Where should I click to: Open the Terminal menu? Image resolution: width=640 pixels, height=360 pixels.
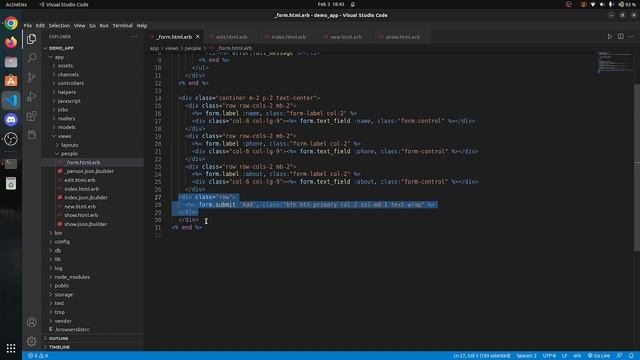coord(122,25)
